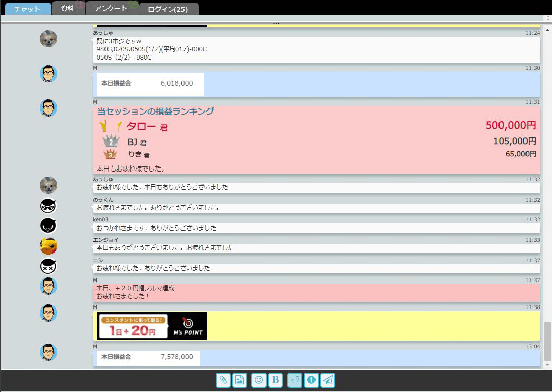Viewport: 552px width, 392px height.
Task: Click the M's POINT 1日+20円 banner image
Action: coord(152,326)
